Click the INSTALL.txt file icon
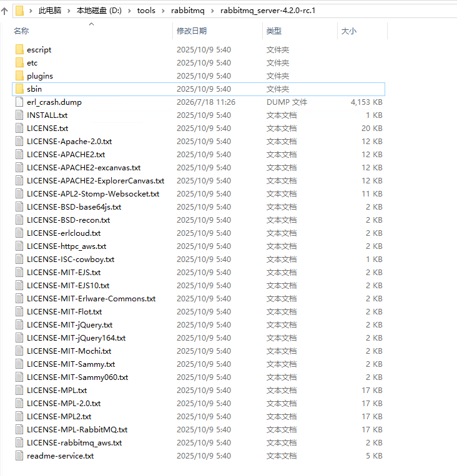Image resolution: width=457 pixels, height=476 pixels. coord(19,115)
